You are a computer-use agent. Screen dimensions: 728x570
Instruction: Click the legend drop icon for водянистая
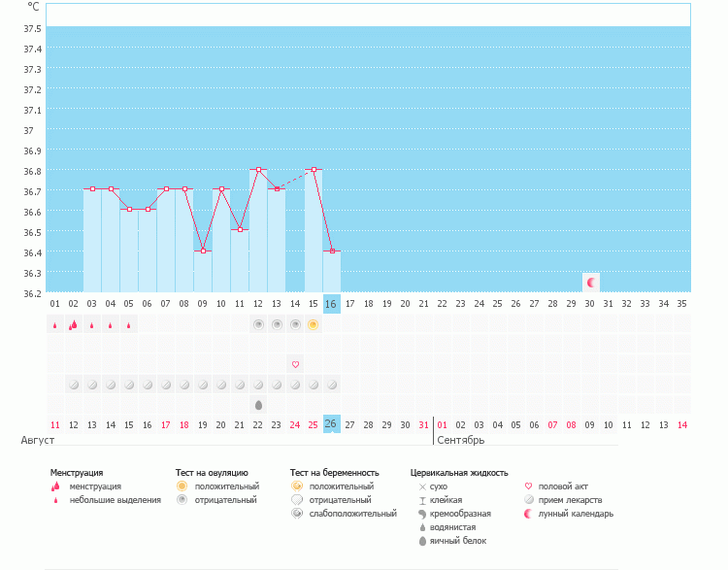[x=422, y=527]
